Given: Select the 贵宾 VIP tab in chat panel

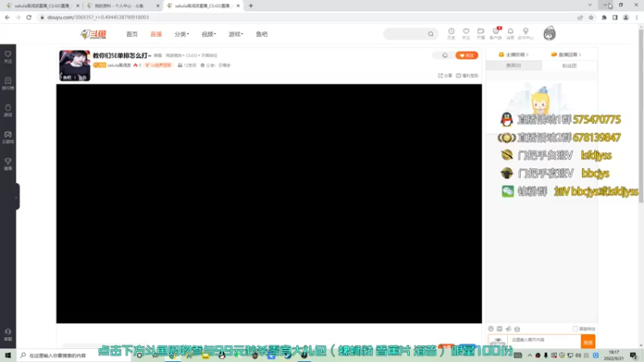Looking at the screenshot, I should point(514,66).
